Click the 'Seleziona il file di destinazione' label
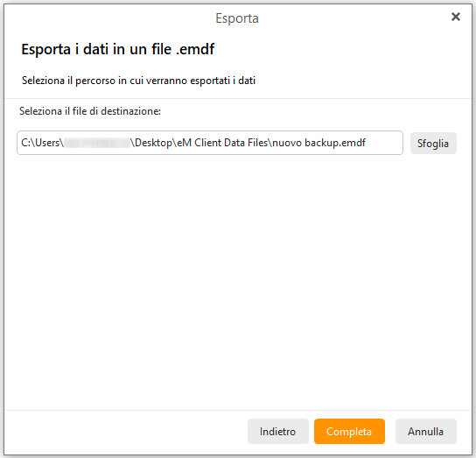 pos(90,111)
